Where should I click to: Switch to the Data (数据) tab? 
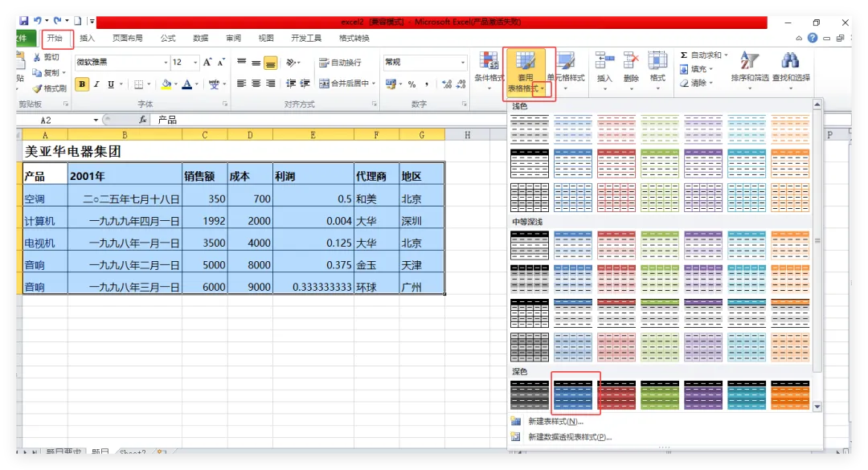coord(200,39)
